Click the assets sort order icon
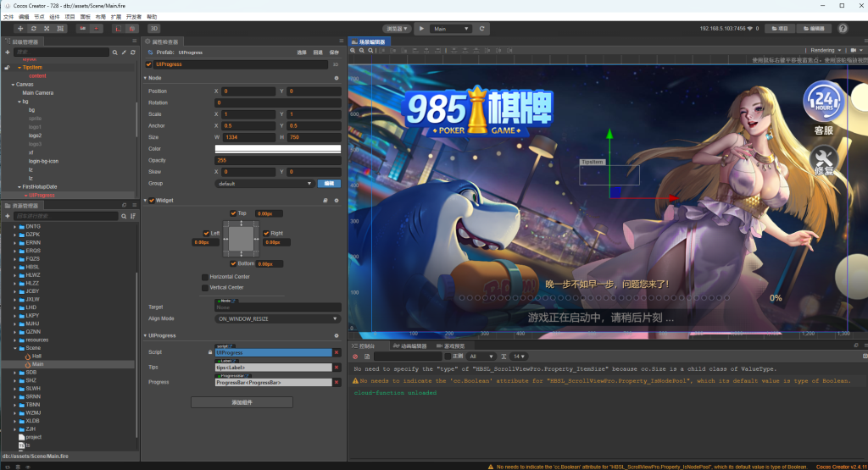Viewport: 868px width, 470px height. click(x=133, y=216)
